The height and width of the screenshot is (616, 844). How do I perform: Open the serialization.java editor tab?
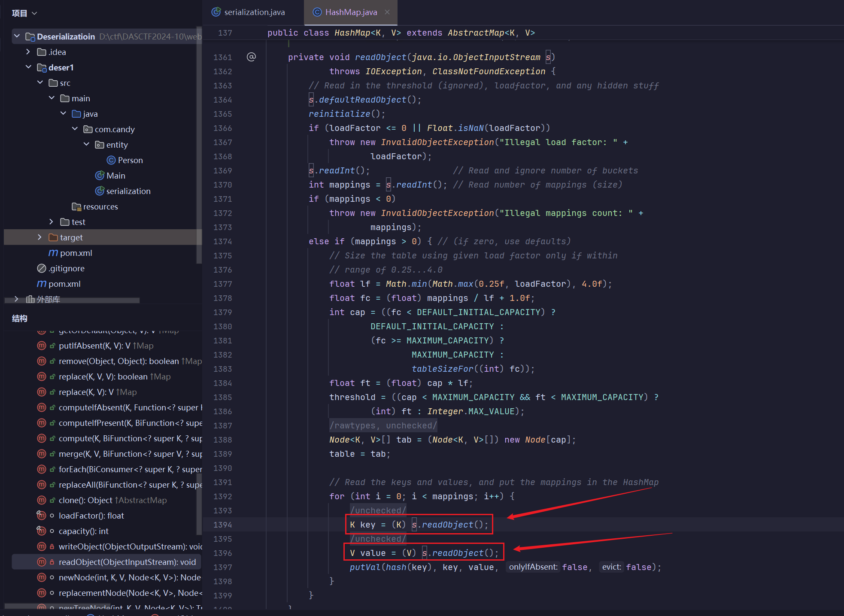coord(249,12)
